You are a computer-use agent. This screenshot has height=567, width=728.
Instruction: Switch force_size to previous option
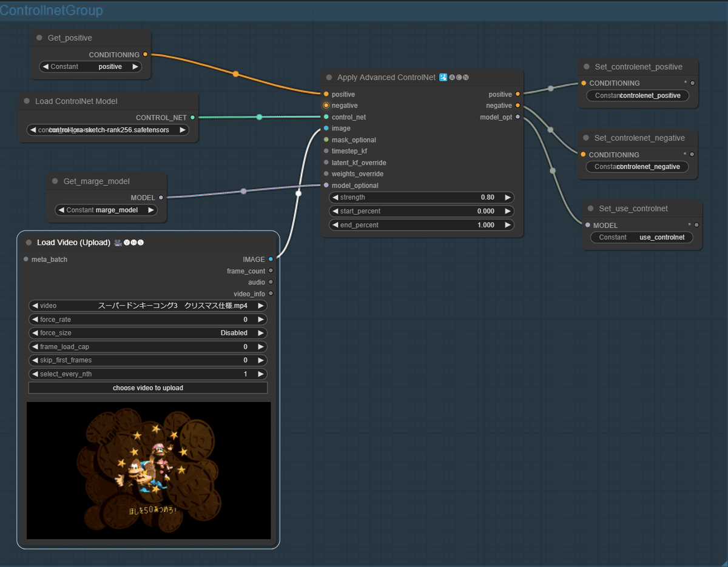(35, 333)
